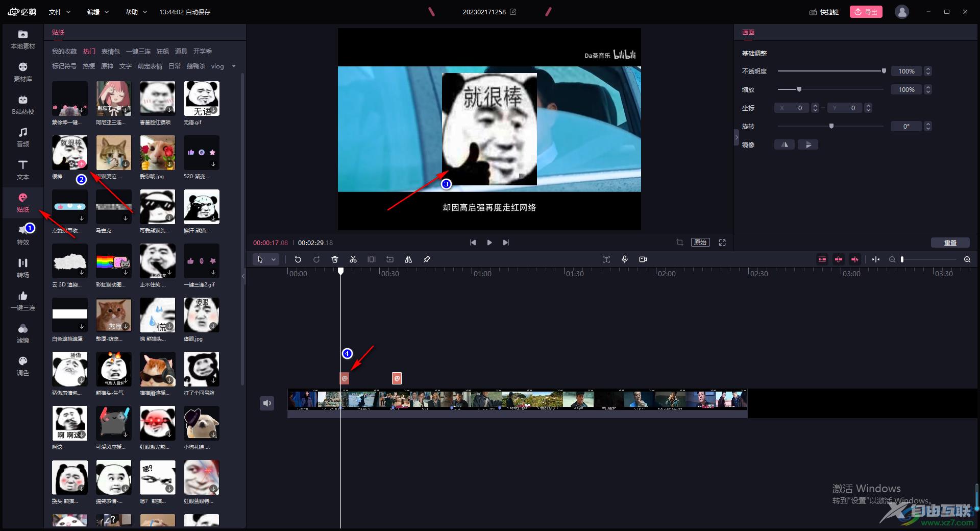The width and height of the screenshot is (980, 531).
Task: Click the pin marker icon in timeline toolbar
Action: 427,259
